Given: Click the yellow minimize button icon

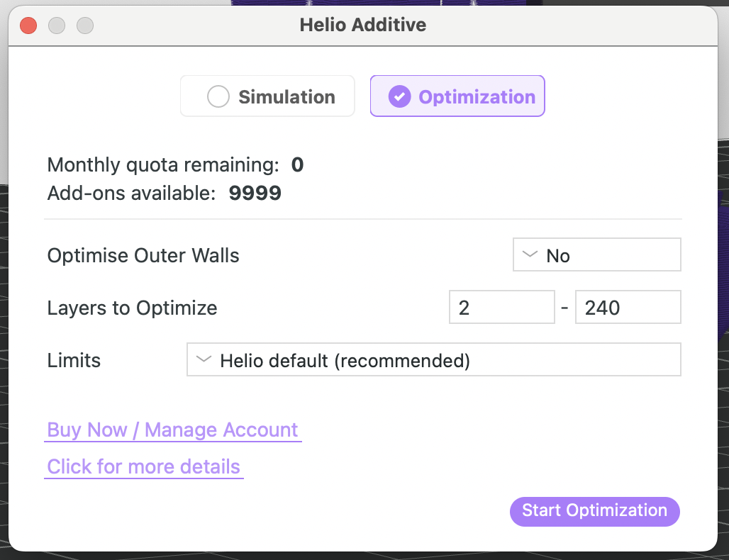Looking at the screenshot, I should pos(56,26).
